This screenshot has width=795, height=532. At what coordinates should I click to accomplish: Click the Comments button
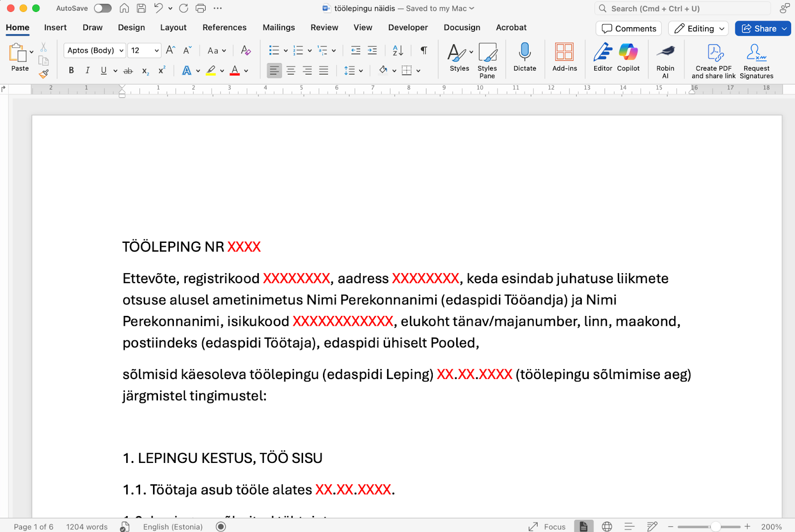tap(629, 28)
